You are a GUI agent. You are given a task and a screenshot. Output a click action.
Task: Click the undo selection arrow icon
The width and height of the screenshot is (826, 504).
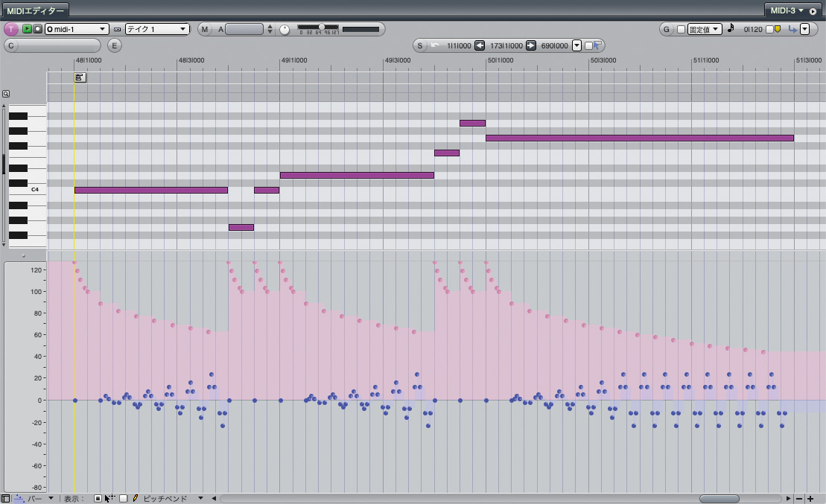pyautogui.click(x=434, y=45)
